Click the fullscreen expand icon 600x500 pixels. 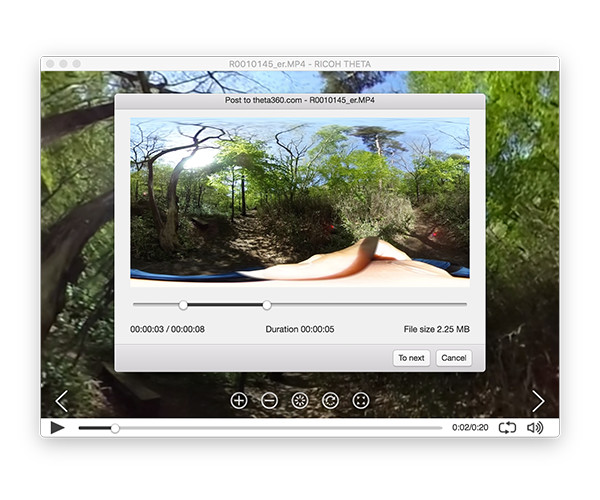click(361, 400)
